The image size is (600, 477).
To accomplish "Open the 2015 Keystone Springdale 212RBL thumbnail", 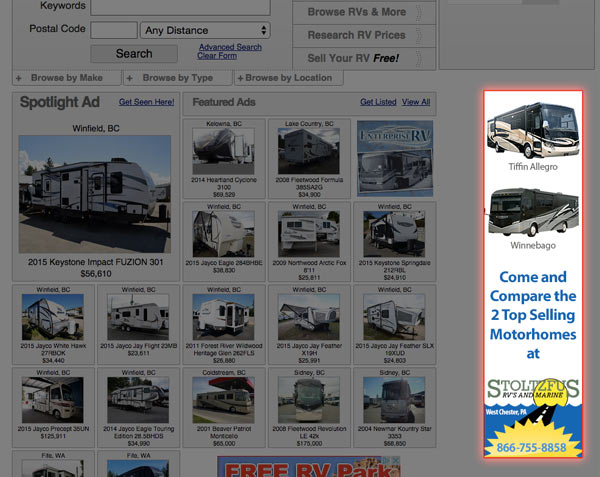I will pyautogui.click(x=394, y=234).
